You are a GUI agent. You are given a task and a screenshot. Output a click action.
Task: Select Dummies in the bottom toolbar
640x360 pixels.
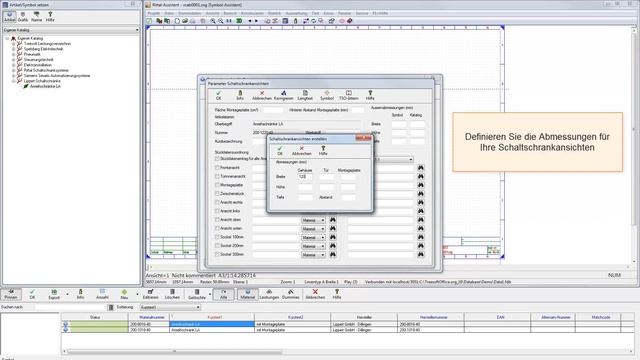click(291, 294)
